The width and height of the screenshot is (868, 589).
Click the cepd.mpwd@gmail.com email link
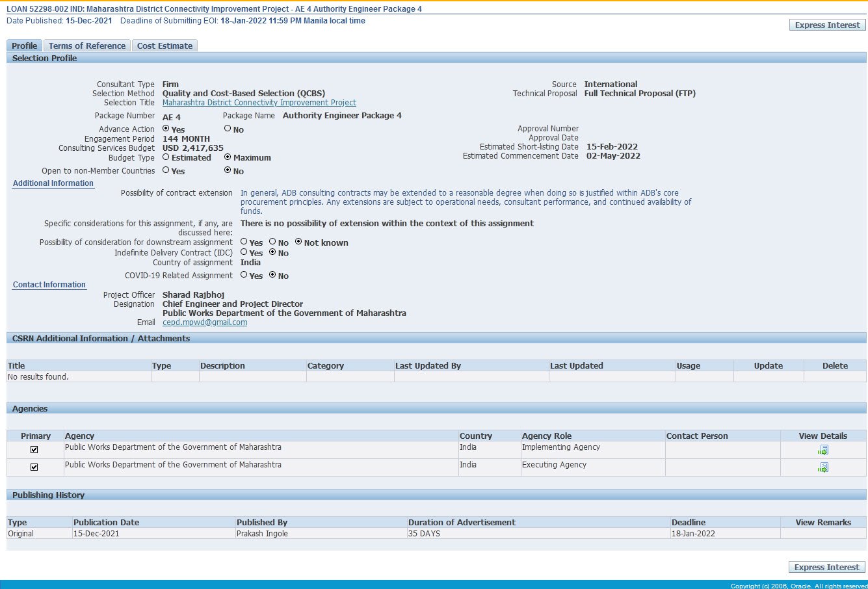[x=205, y=322]
